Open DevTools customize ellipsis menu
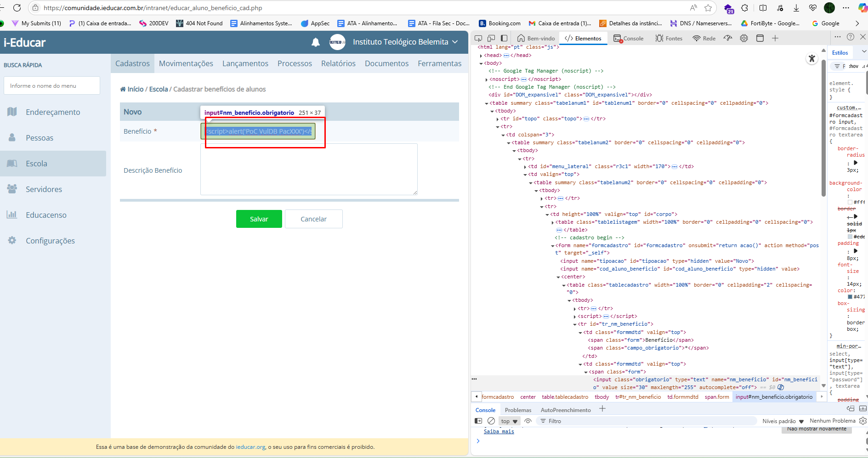Viewport: 868px width, 458px height. pos(838,37)
